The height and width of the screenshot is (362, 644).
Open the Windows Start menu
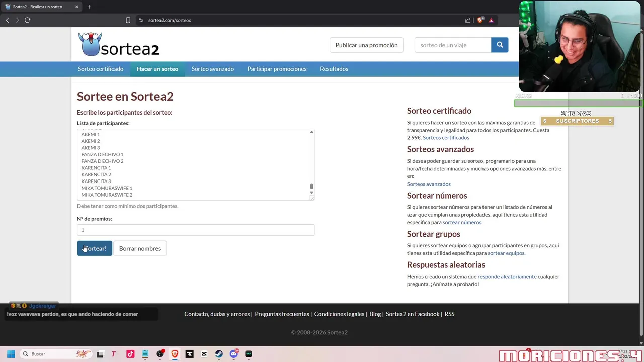(11, 354)
